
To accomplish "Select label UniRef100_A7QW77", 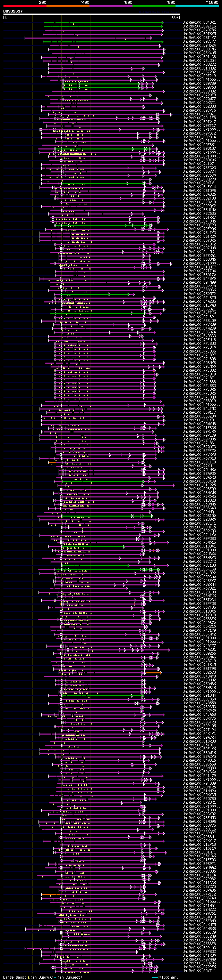I will click(199, 99).
